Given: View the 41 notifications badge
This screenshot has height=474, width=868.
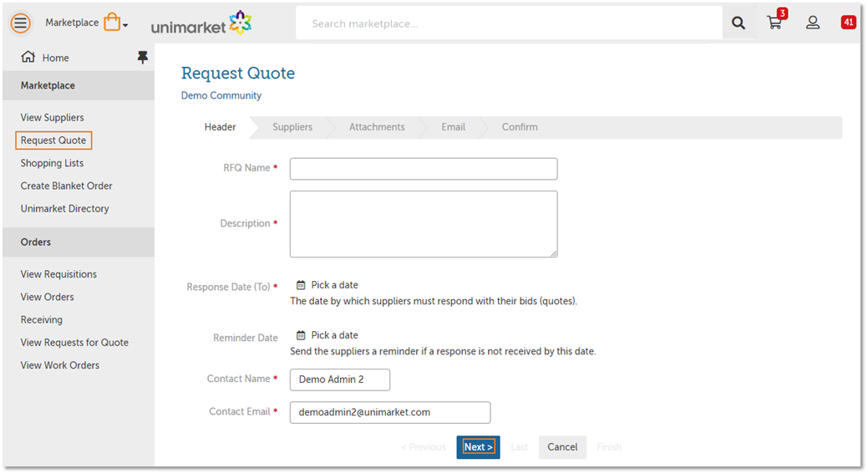Looking at the screenshot, I should click(849, 23).
